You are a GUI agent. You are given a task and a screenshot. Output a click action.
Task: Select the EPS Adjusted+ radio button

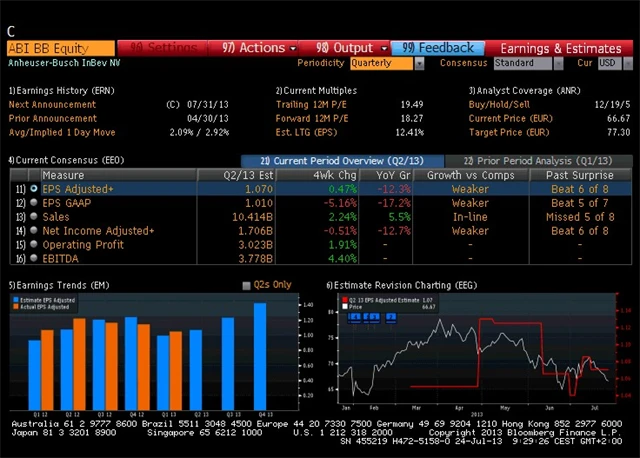[35, 188]
